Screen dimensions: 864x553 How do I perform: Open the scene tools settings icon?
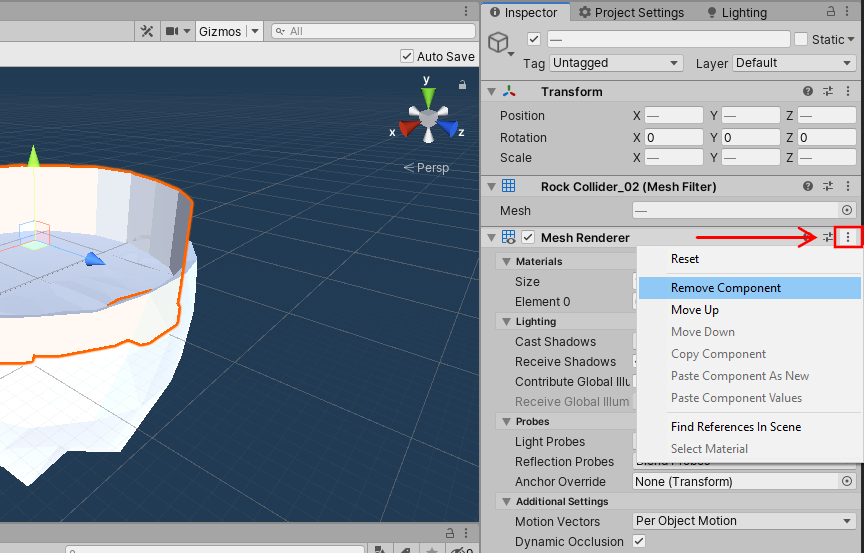pyautogui.click(x=146, y=31)
